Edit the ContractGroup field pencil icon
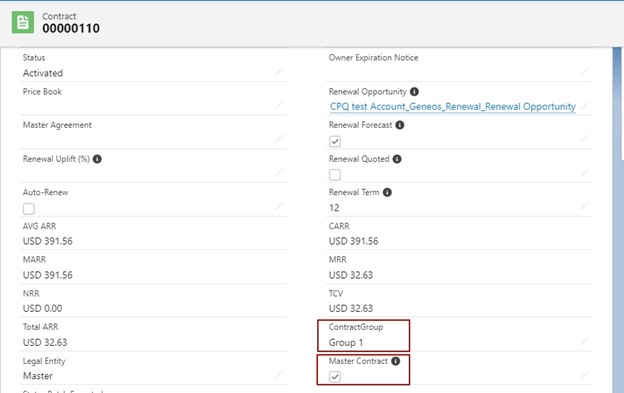The height and width of the screenshot is (393, 624). coord(584,341)
